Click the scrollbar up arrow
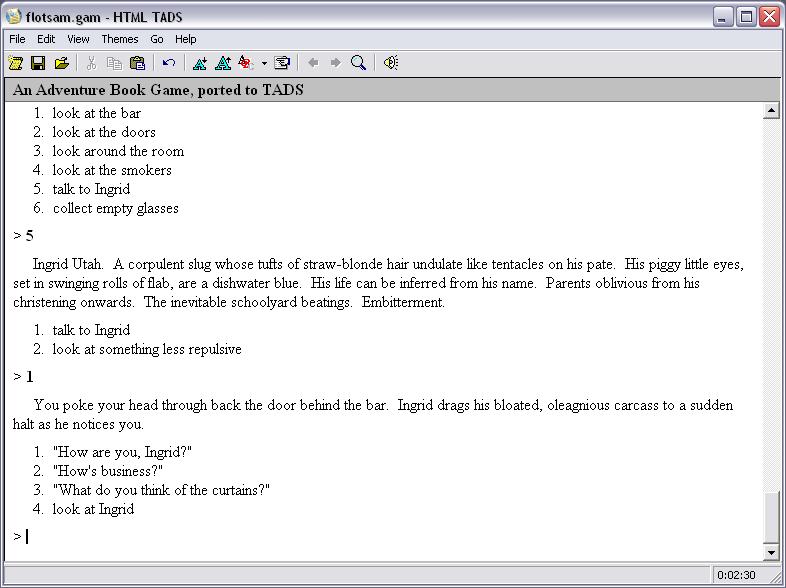786x588 pixels. pos(771,110)
